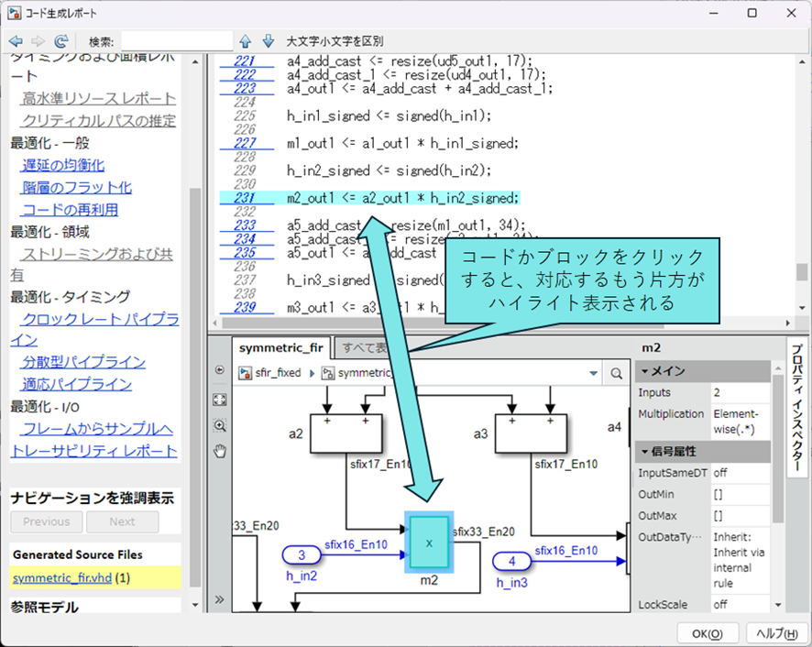Click the magnifier search icon above canvas

[x=616, y=374]
